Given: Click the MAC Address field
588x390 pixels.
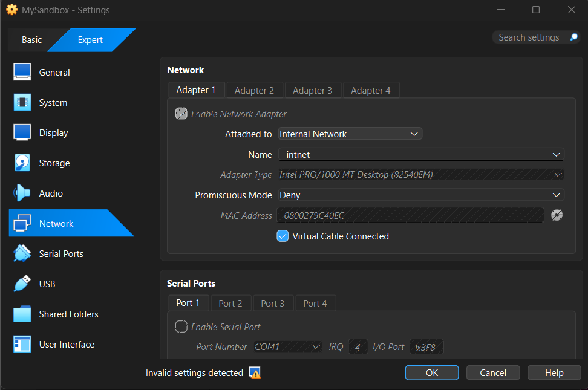Looking at the screenshot, I should pyautogui.click(x=411, y=215).
